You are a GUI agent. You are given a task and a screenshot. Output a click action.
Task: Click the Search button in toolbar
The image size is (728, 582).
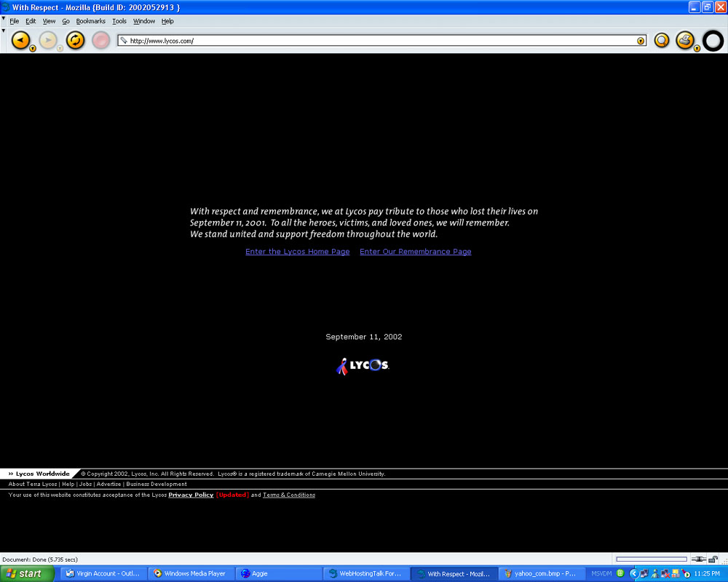[x=661, y=40]
